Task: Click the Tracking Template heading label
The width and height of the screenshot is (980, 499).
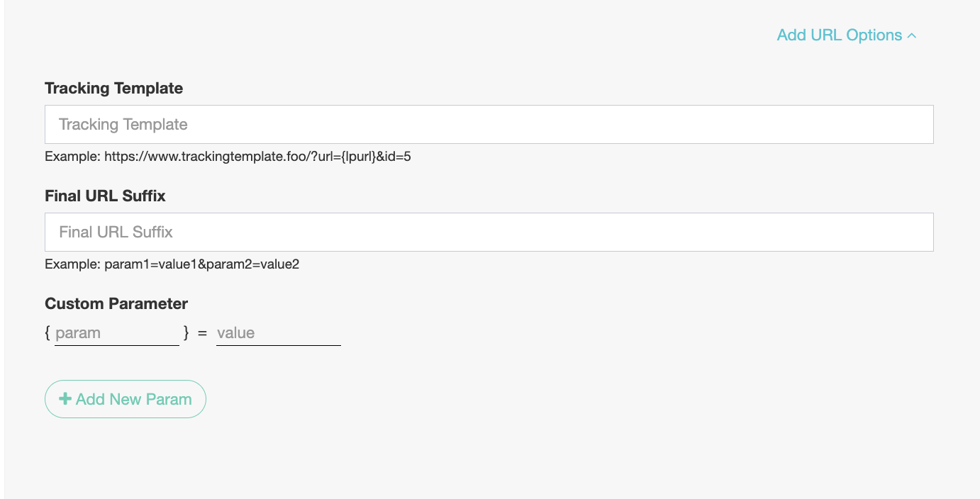Action: click(x=113, y=89)
